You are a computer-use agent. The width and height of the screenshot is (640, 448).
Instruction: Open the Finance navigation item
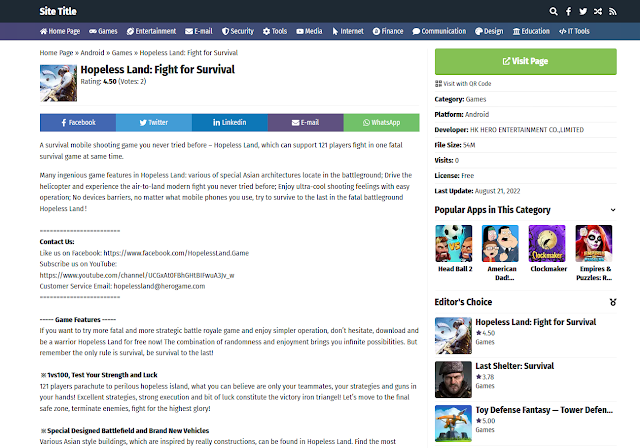(x=388, y=31)
